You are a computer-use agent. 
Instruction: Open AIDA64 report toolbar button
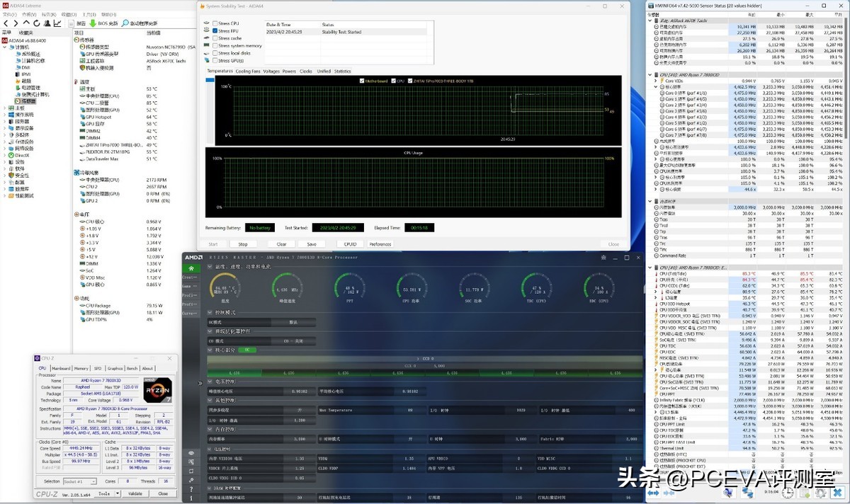(76, 23)
